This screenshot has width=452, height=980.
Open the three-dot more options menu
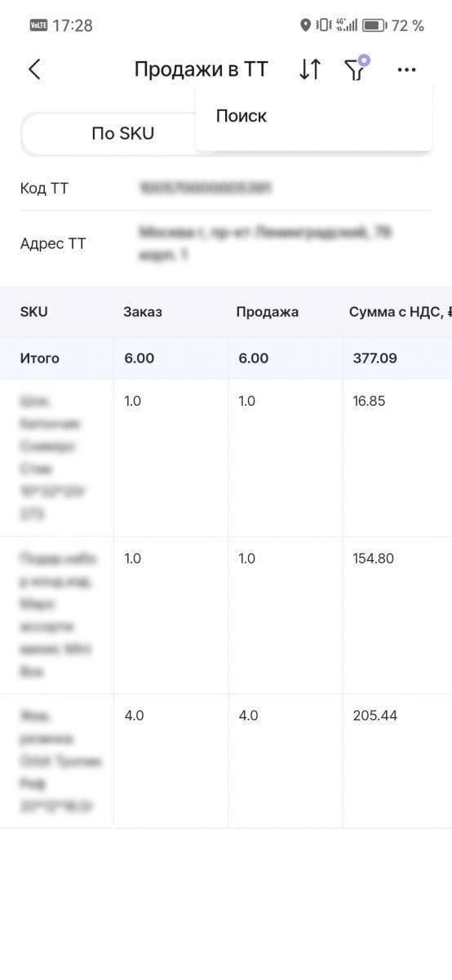[x=406, y=70]
